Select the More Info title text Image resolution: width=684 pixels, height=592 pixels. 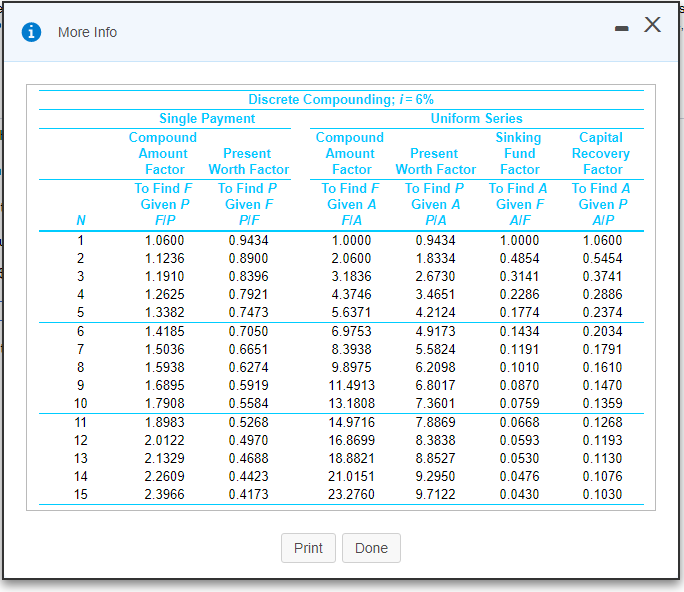point(87,32)
